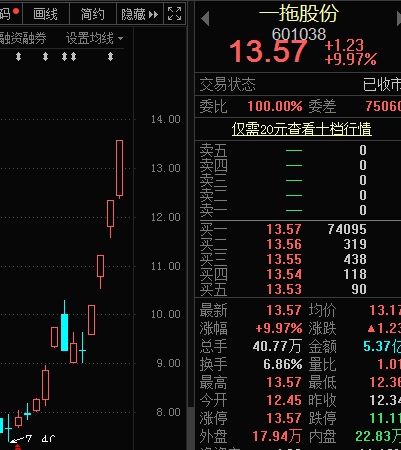
Task: Expand hidden panel via 隐藏 arrows
Action: pyautogui.click(x=140, y=14)
